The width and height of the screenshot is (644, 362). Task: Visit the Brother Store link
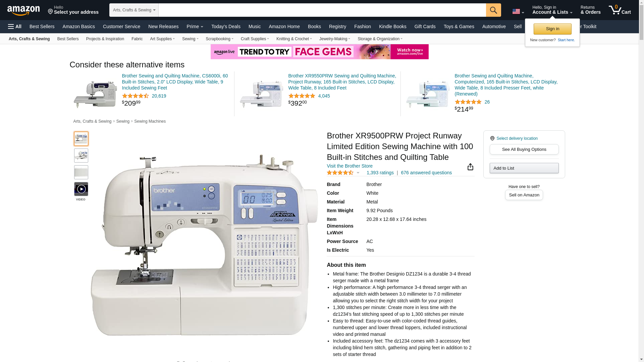coord(350,166)
